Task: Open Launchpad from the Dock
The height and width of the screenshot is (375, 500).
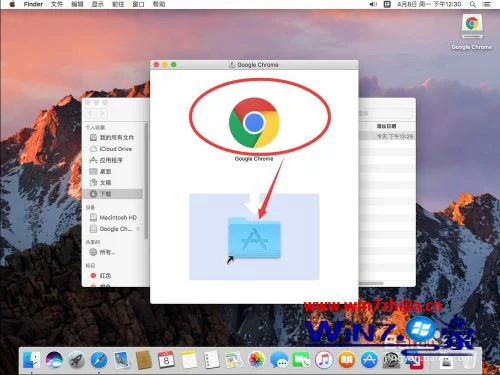Action: [x=77, y=360]
